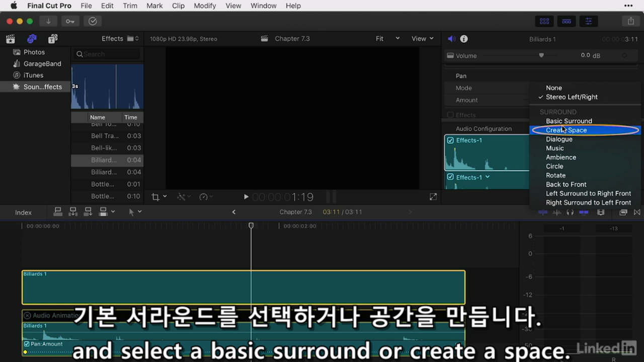Image resolution: width=644 pixels, height=362 pixels.
Task: Select GarageBand in the sidebar
Action: point(42,64)
